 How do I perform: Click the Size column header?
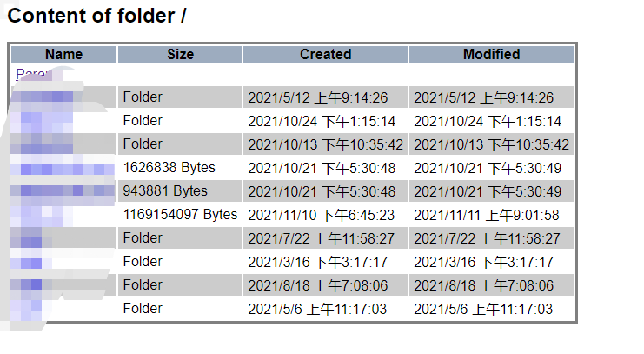(180, 55)
